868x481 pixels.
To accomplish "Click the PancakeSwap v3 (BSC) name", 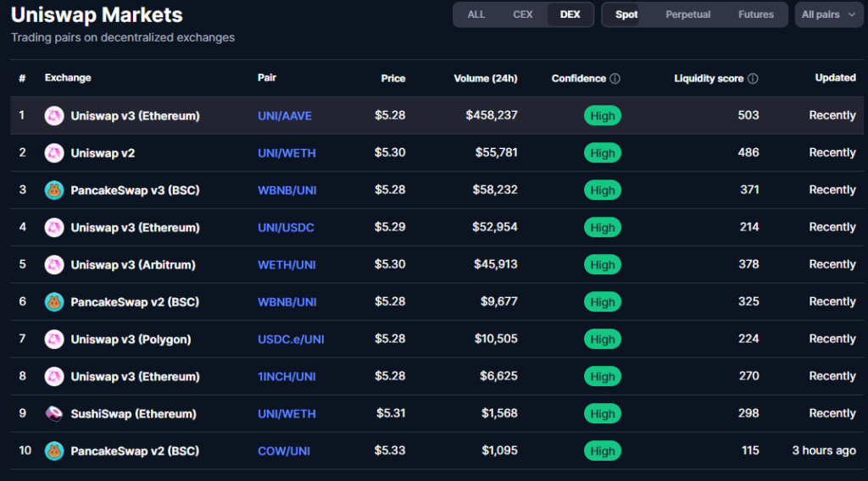I will tap(135, 191).
